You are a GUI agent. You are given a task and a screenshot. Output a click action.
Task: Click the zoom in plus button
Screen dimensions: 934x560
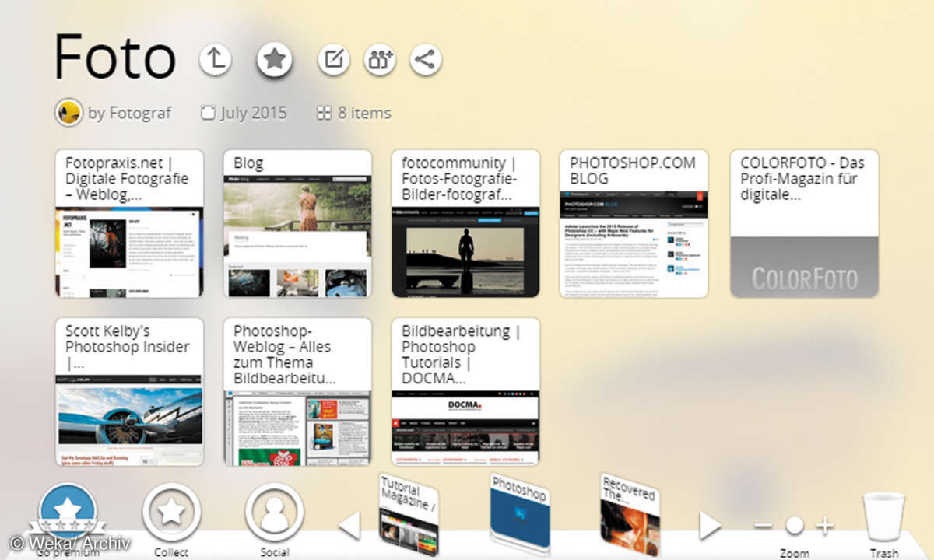point(824,526)
